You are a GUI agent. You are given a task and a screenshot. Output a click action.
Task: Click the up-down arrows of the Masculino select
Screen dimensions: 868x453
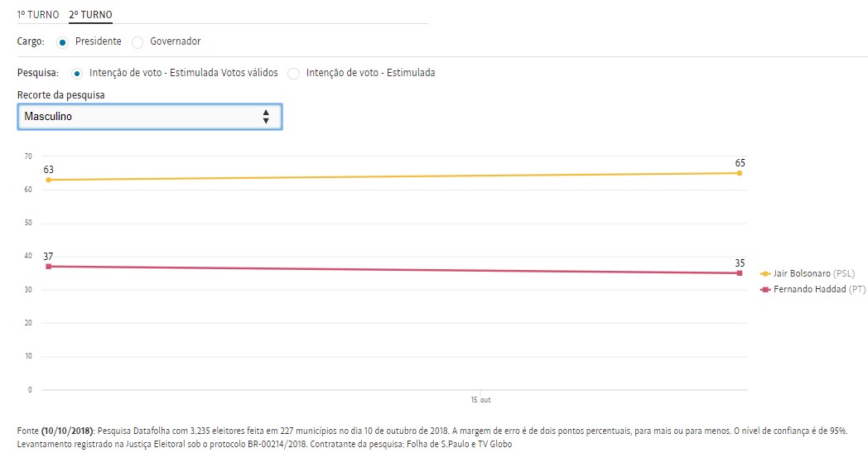[266, 117]
